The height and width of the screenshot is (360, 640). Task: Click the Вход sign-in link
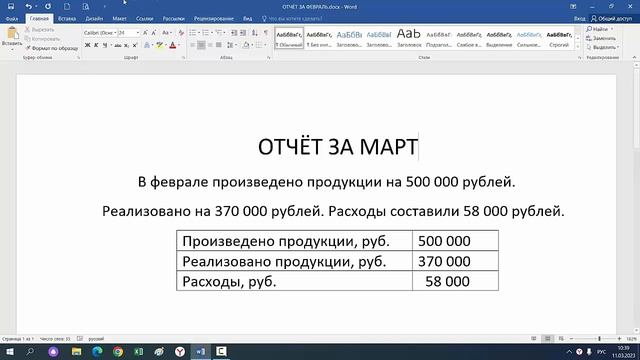580,19
